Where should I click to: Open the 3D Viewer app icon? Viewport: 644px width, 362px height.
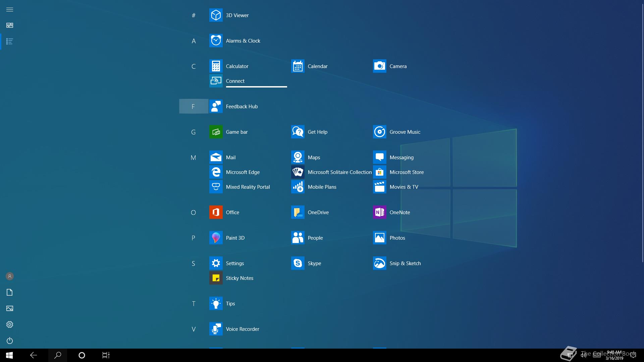click(216, 15)
